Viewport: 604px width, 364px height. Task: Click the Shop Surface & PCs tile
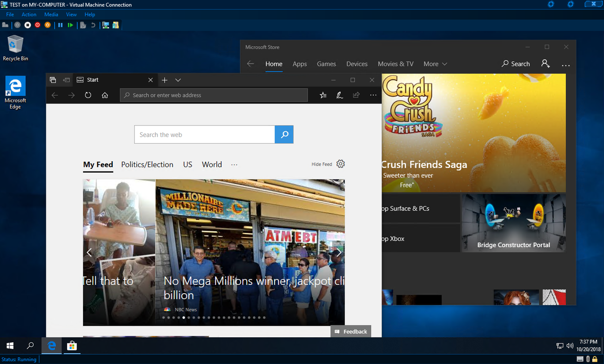420,208
